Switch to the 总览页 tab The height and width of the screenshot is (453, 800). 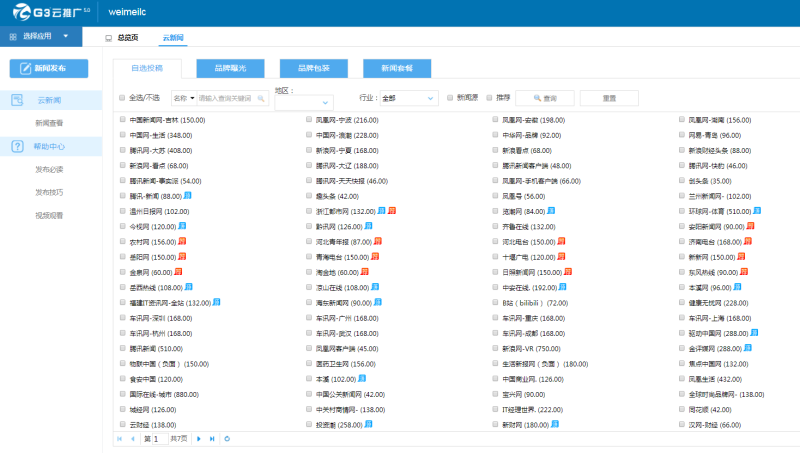pos(122,38)
